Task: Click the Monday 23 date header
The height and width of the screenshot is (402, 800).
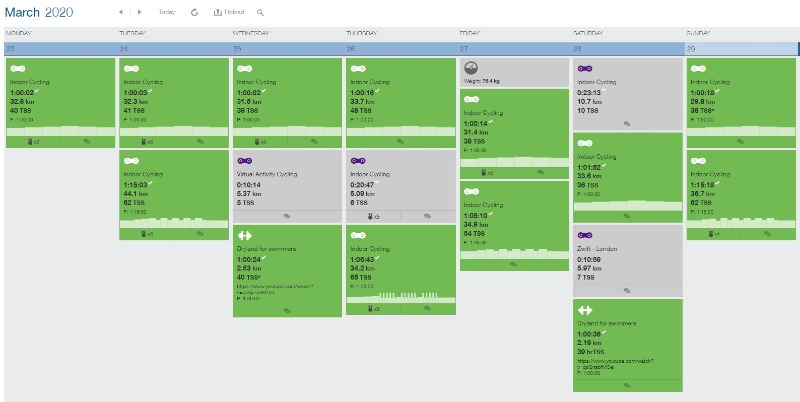Action: 60,49
